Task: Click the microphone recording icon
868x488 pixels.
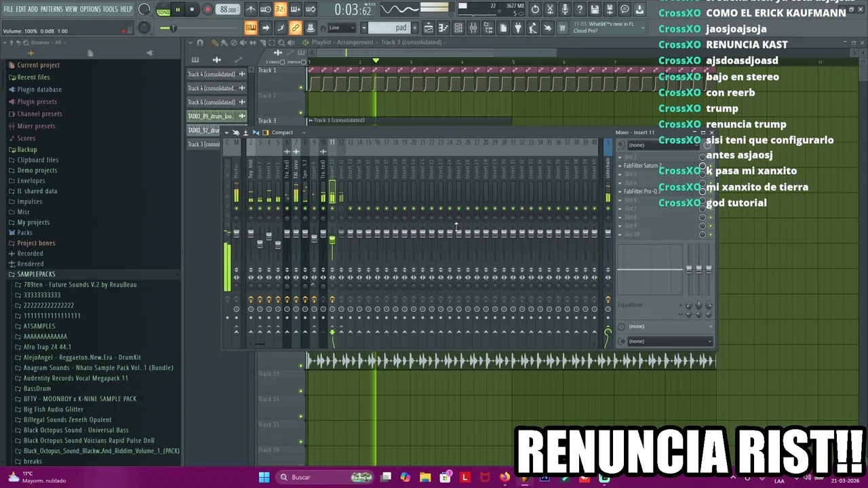Action: pos(565,9)
